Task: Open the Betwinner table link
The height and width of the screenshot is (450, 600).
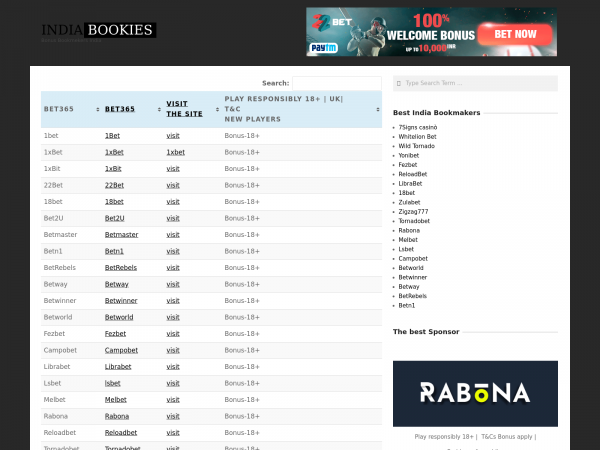Action: click(121, 300)
